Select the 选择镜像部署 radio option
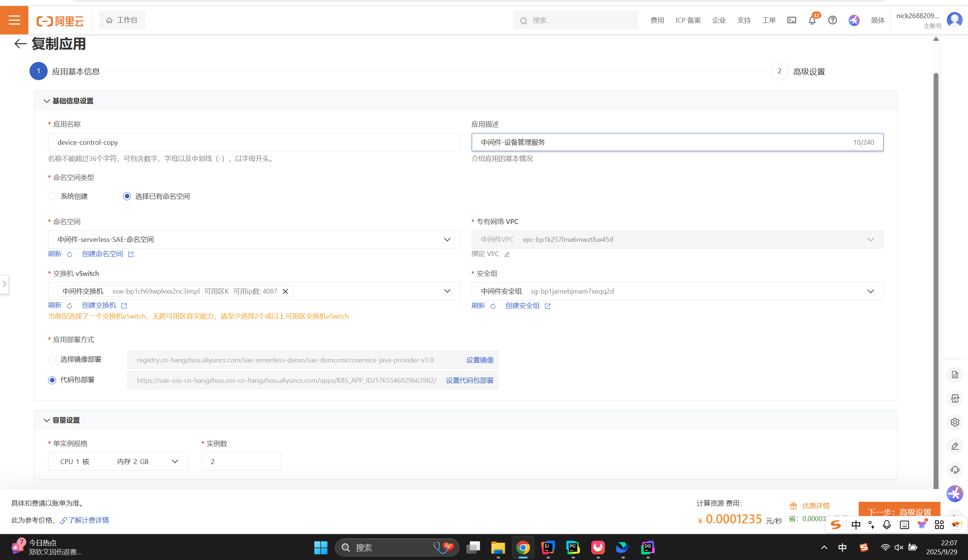This screenshot has height=560, width=968. click(52, 360)
